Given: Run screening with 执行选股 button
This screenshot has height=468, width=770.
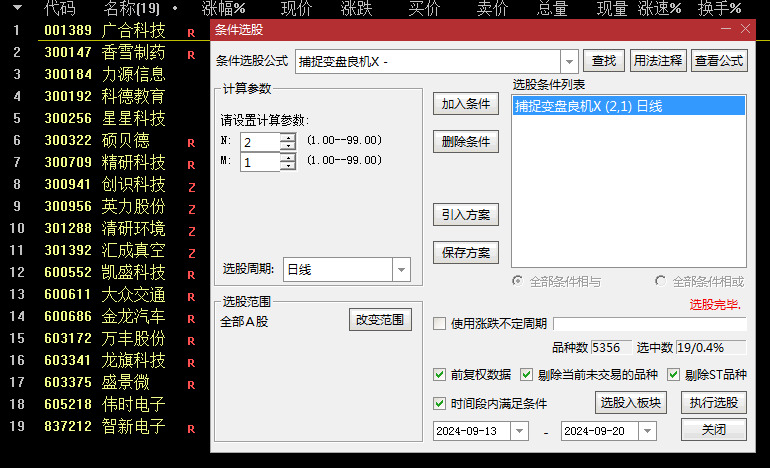Looking at the screenshot, I should click(x=714, y=403).
